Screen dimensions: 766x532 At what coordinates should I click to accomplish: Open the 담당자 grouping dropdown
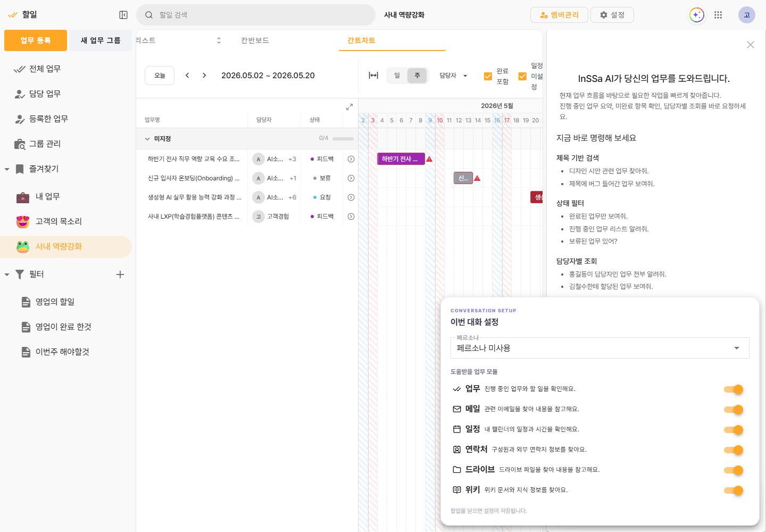[453, 76]
